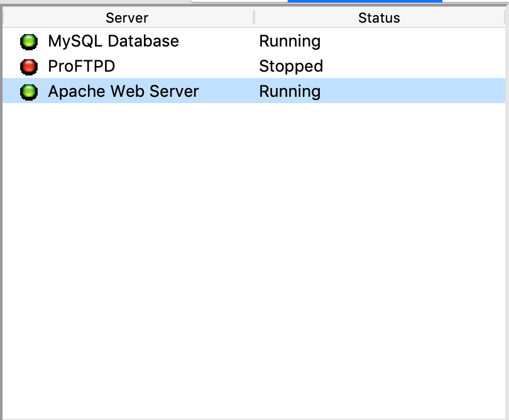This screenshot has height=420, width=509.
Task: Sort the list by the Status column header
Action: click(379, 18)
